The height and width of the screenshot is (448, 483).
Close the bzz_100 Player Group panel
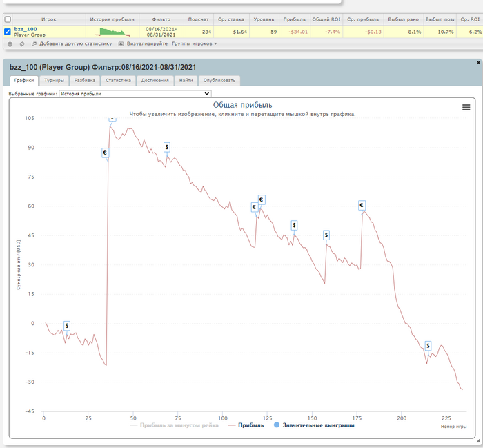point(478,63)
